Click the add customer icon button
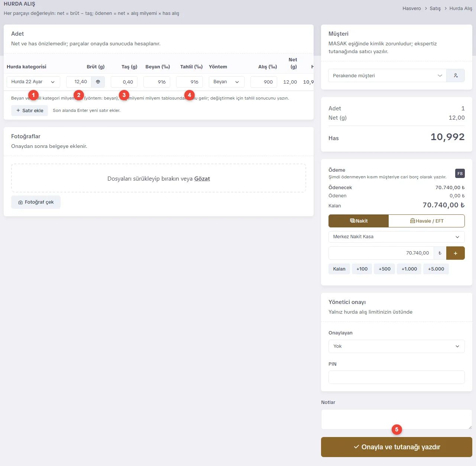Image resolution: width=476 pixels, height=466 pixels. (456, 75)
